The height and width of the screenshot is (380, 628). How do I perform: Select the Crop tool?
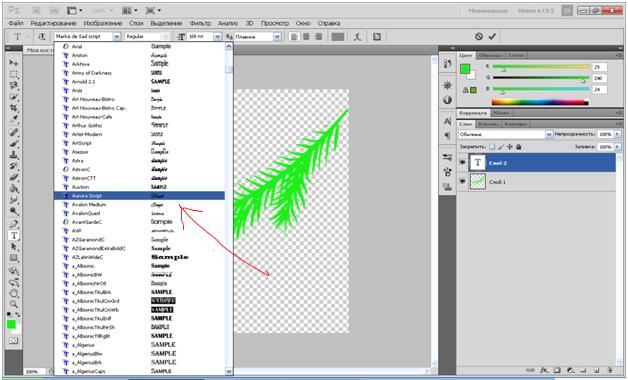pyautogui.click(x=14, y=108)
